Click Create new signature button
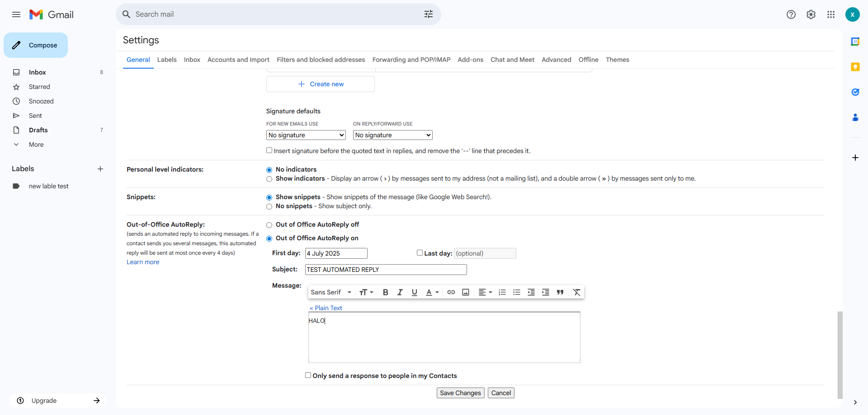868x415 pixels. 321,84
